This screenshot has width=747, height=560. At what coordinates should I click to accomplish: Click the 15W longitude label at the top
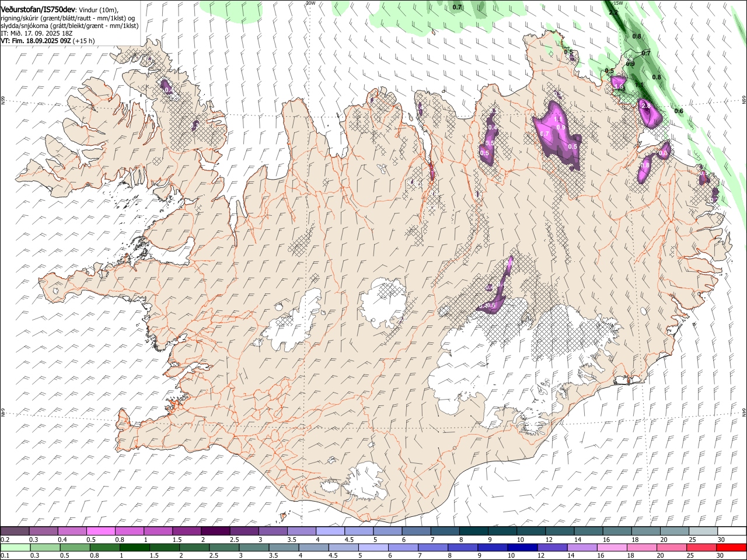point(619,3)
